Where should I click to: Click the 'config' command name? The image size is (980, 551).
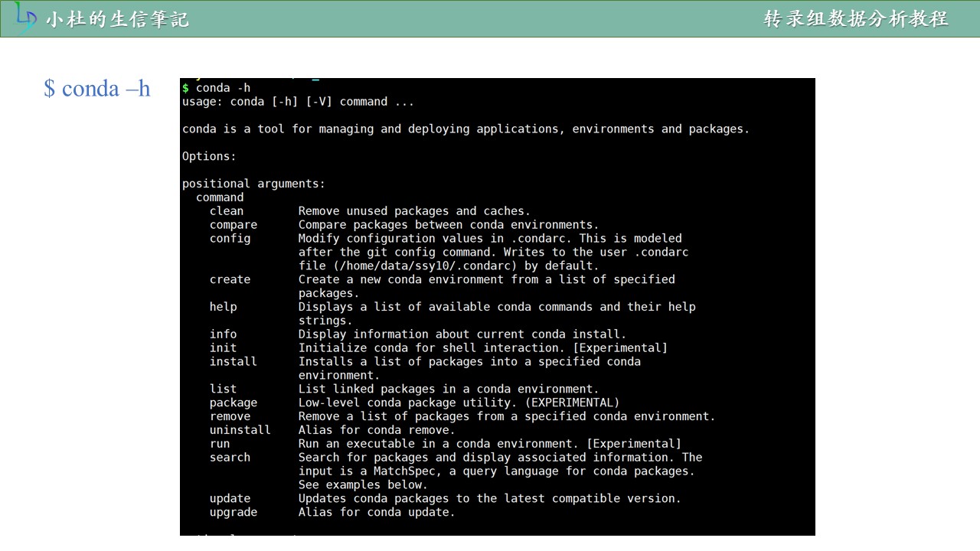(x=230, y=239)
